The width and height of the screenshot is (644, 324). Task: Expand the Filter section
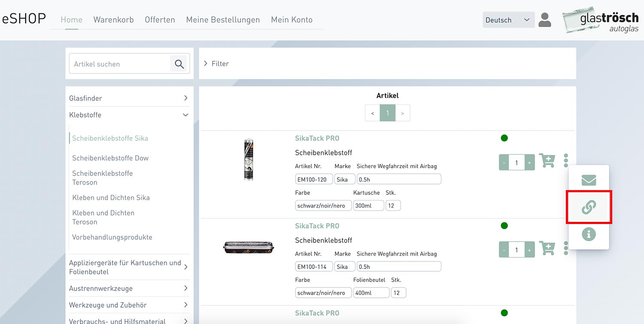[x=216, y=64]
